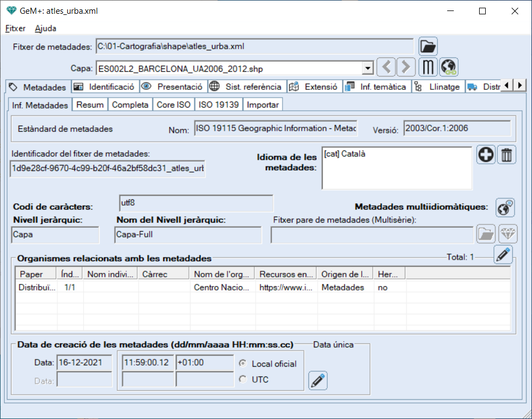Click the Recursos en... column header
The image size is (532, 419).
tap(286, 273)
